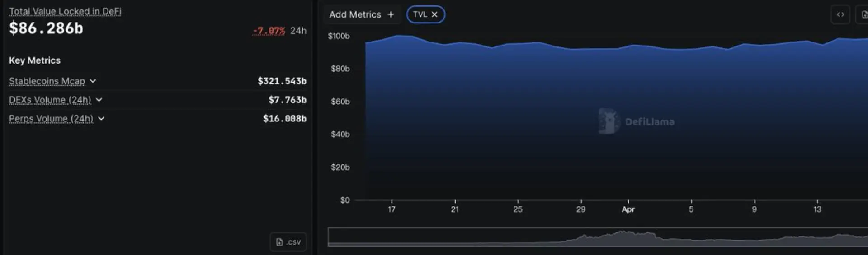Click the Total Value Locked in DeFi heading
This screenshot has width=868, height=255.
(x=65, y=11)
